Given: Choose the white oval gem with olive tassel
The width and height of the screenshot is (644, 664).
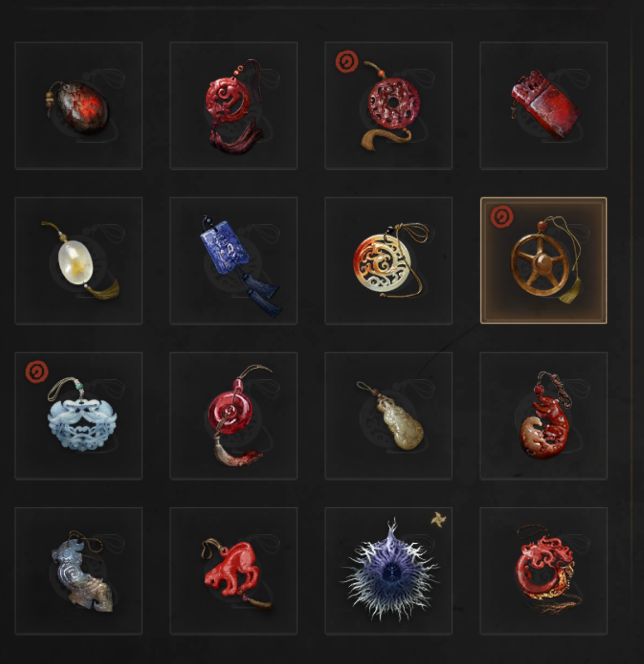Looking at the screenshot, I should pyautogui.click(x=78, y=261).
